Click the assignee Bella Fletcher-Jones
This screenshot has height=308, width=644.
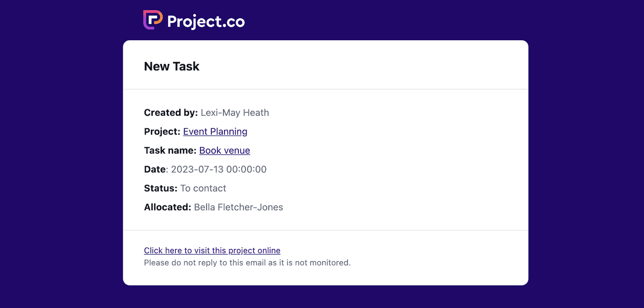(238, 207)
